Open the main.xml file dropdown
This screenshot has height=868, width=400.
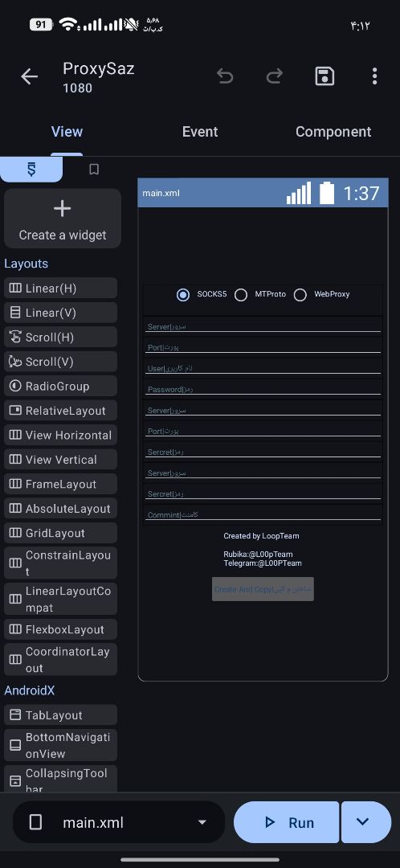(118, 822)
